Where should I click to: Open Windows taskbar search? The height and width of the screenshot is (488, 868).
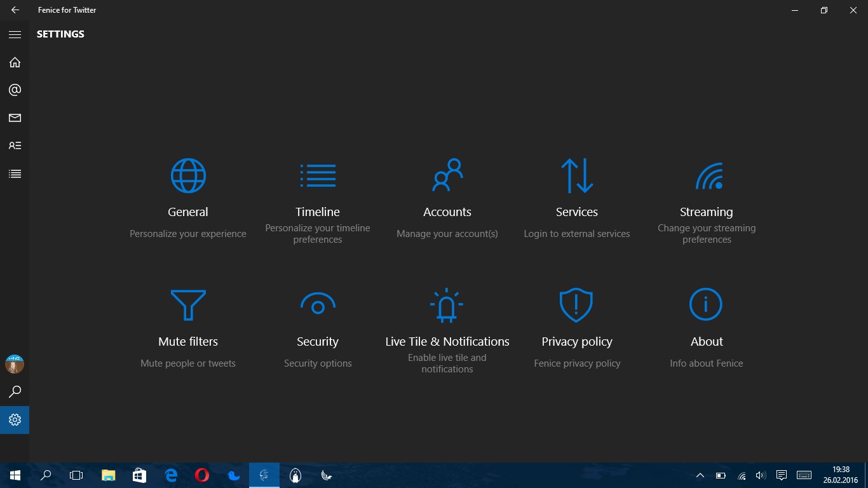coord(46,475)
